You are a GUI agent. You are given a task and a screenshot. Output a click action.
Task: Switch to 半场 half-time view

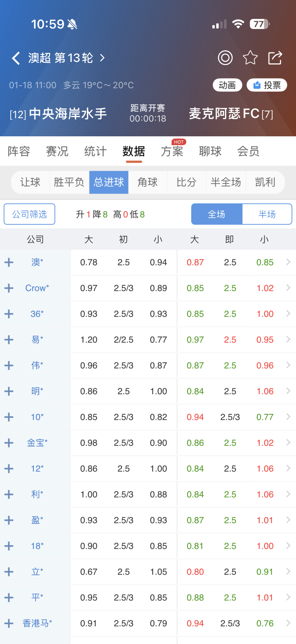click(267, 214)
